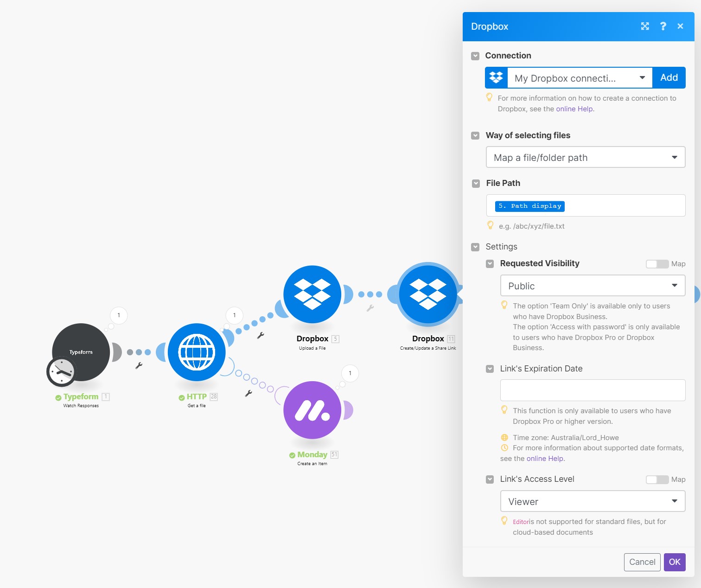The width and height of the screenshot is (701, 588).
Task: Click the wrench between HTTP and Dropbox upload
Action: pyautogui.click(x=261, y=335)
